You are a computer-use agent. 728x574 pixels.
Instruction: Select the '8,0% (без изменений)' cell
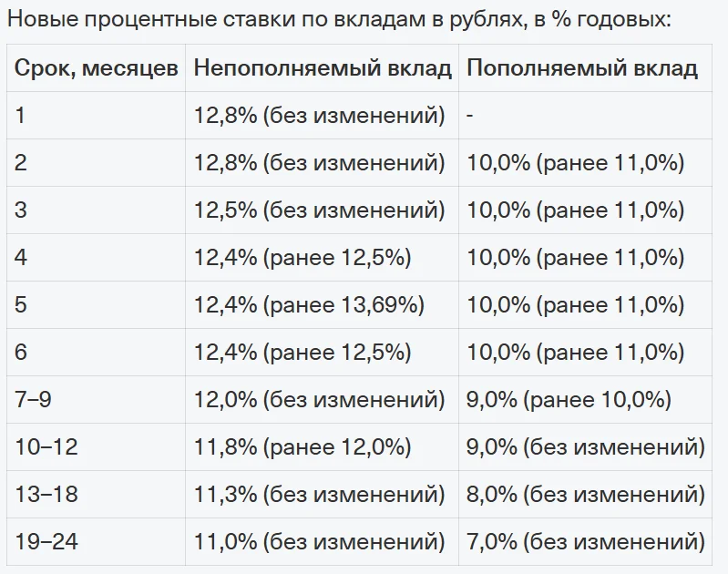tap(585, 494)
